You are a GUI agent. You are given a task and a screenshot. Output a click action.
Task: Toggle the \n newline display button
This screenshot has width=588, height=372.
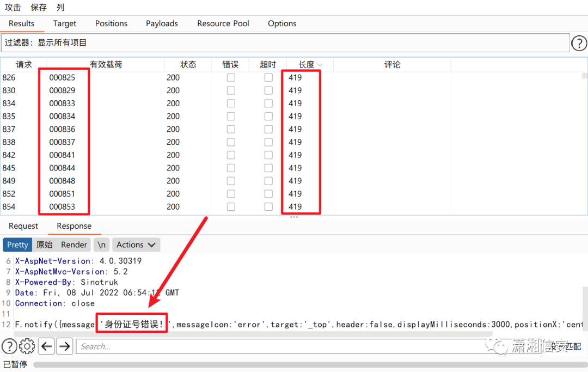101,245
